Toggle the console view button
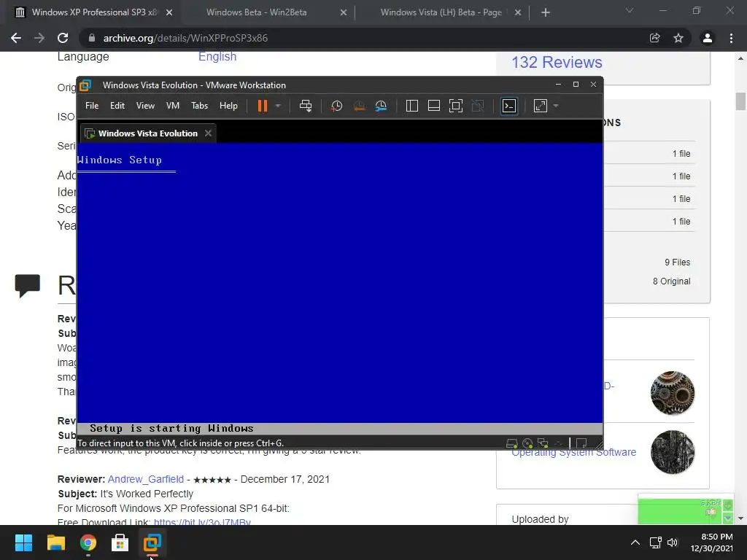Image resolution: width=747 pixels, height=560 pixels. point(509,106)
